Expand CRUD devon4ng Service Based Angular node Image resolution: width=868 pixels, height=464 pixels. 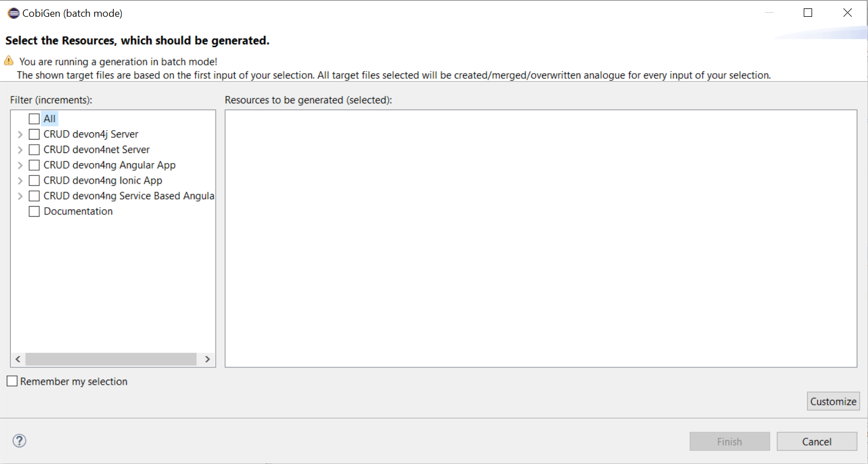tap(20, 196)
